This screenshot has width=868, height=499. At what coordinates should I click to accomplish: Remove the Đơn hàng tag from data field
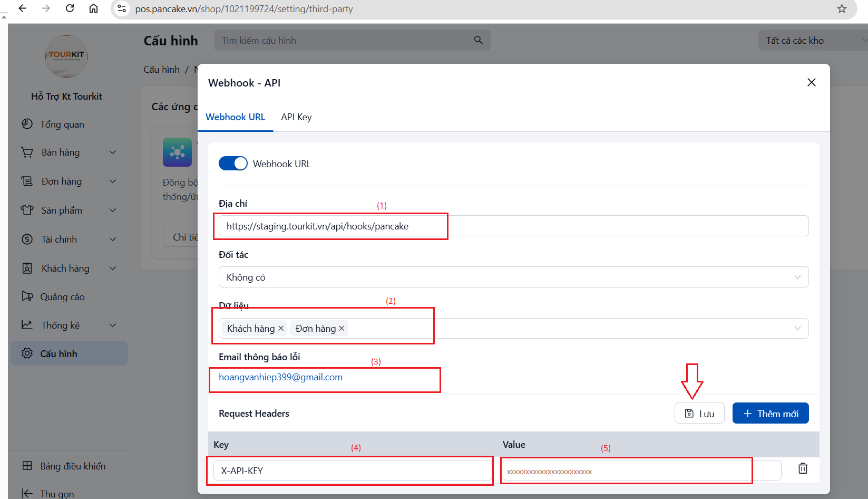click(342, 329)
